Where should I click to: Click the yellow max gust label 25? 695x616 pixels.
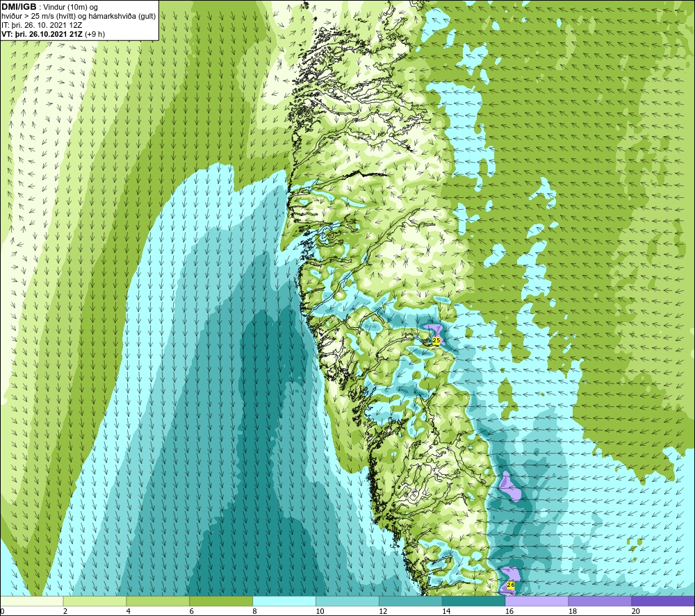[436, 340]
